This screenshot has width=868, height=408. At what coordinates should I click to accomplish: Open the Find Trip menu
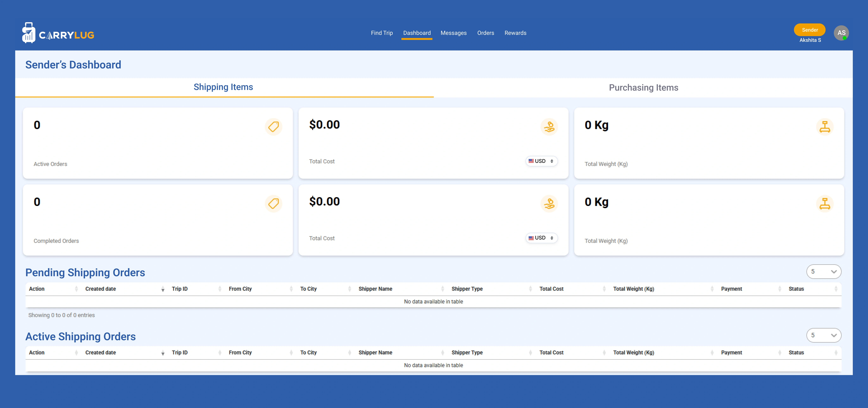click(x=382, y=33)
